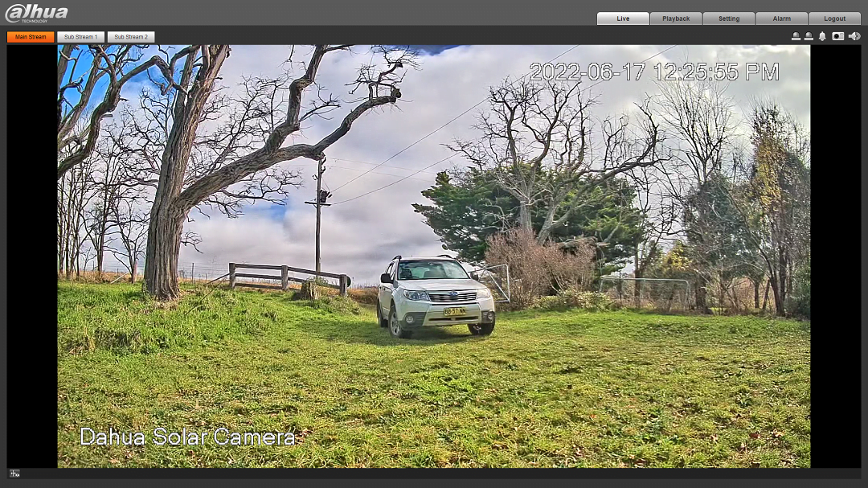Take a snapshot with the camera icon

tap(837, 36)
